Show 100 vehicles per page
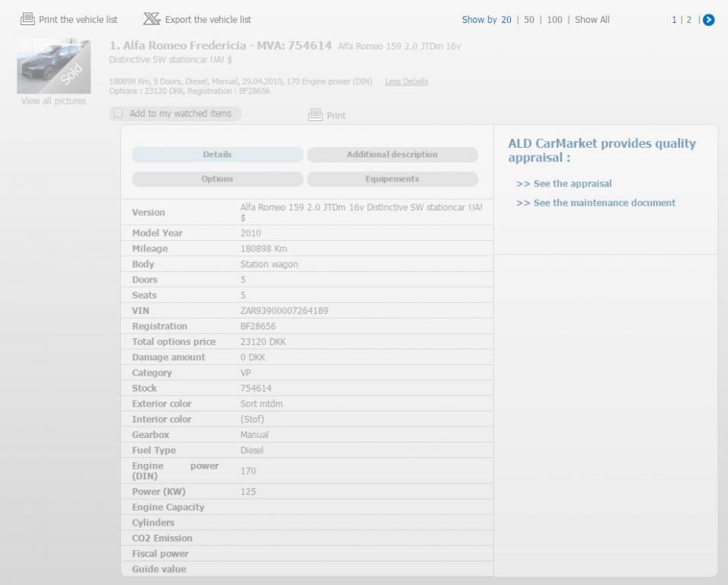The width and height of the screenshot is (728, 585). (554, 20)
